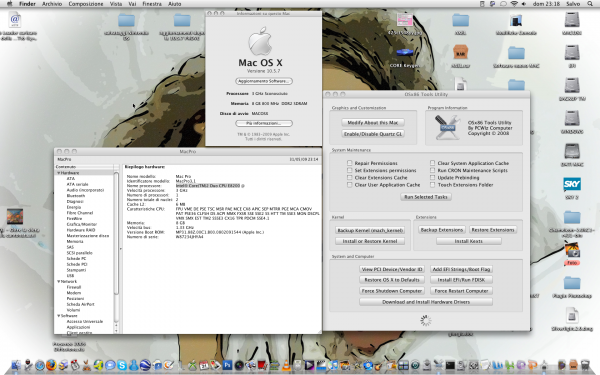600x375 pixels.
Task: Tick Update Prebinding checkbox
Action: point(432,178)
